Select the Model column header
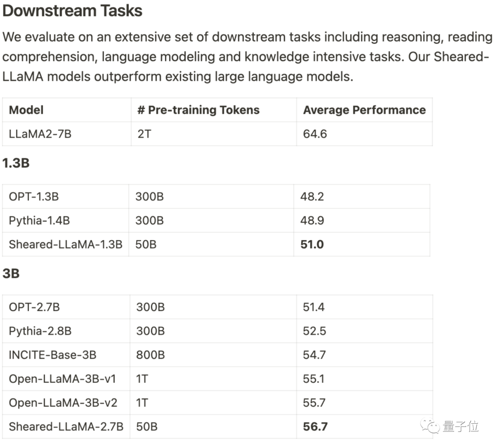This screenshot has height=448, width=495. pyautogui.click(x=27, y=110)
